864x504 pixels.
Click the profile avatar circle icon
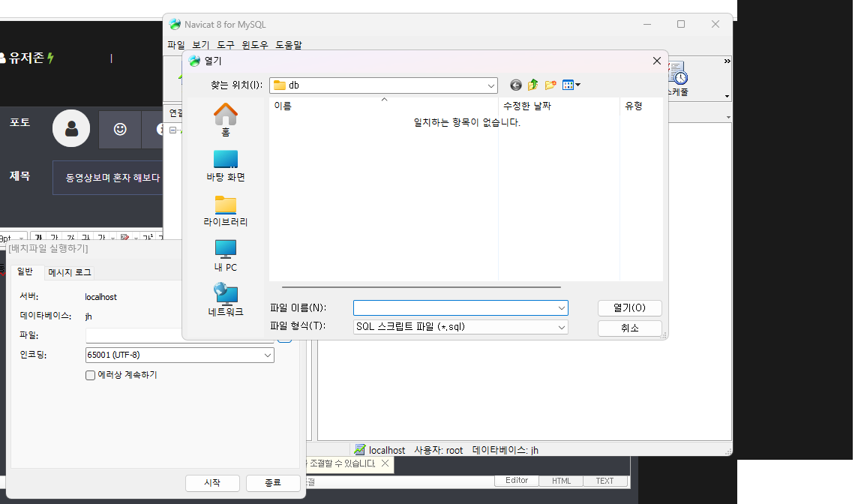(71, 128)
